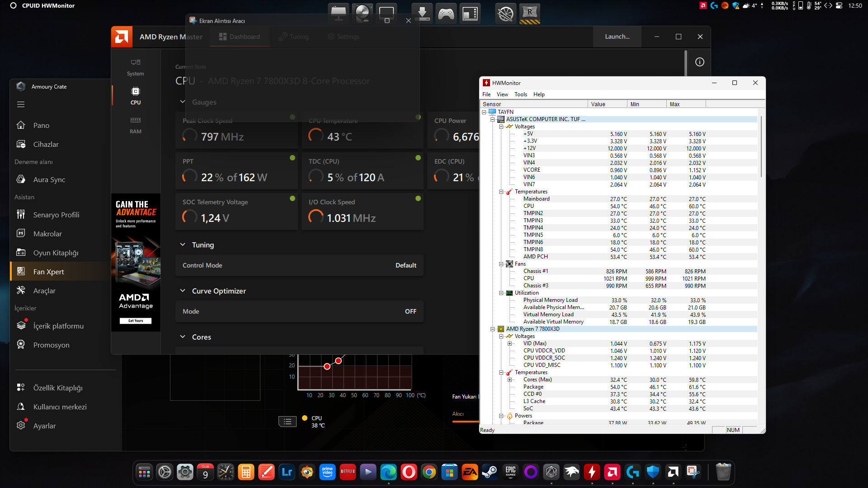
Task: Collapse the TAYFN root node in HWMonitor
Action: (x=484, y=112)
